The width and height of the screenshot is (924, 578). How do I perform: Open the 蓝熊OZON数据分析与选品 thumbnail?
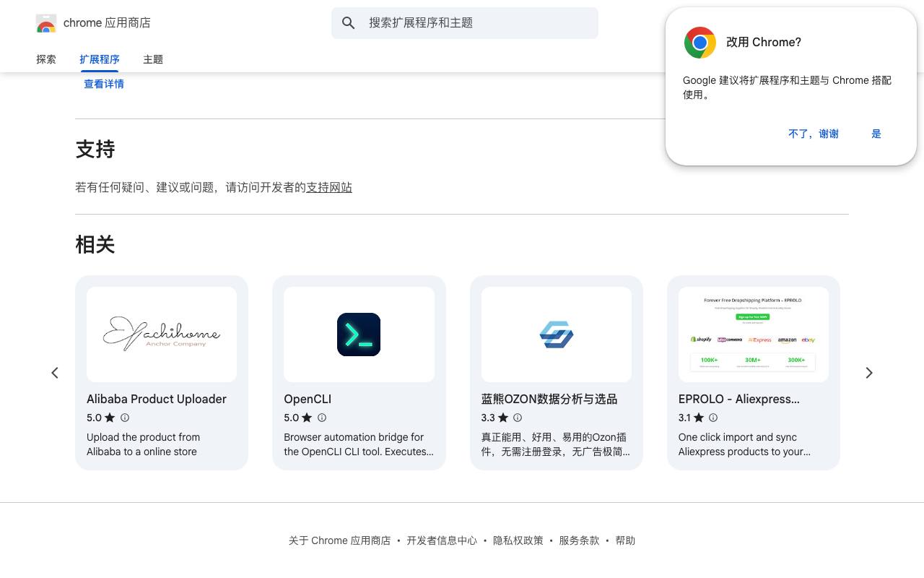coord(557,335)
